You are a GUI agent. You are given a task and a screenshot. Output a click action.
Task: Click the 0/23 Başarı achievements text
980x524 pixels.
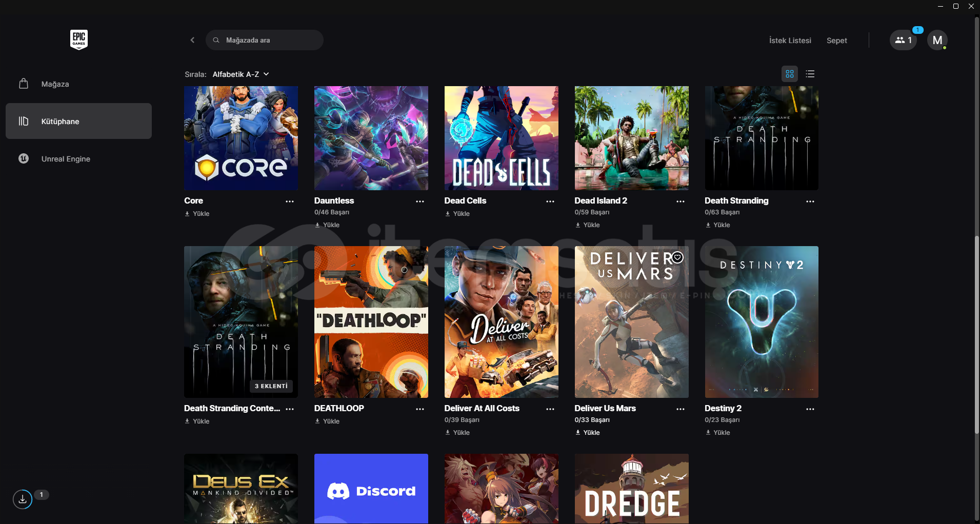[722, 420]
